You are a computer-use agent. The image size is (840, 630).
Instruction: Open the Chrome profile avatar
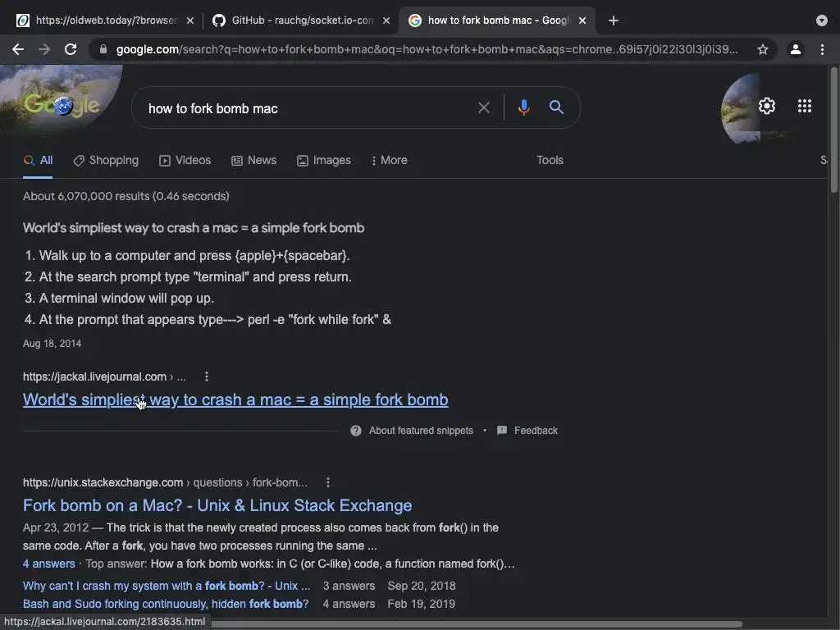796,49
